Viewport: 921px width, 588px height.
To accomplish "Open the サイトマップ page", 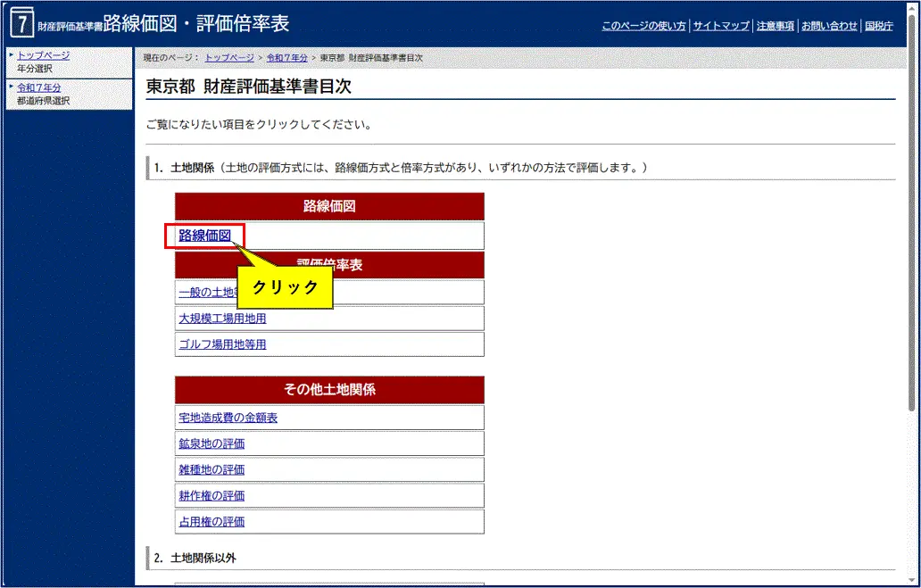I will point(720,26).
